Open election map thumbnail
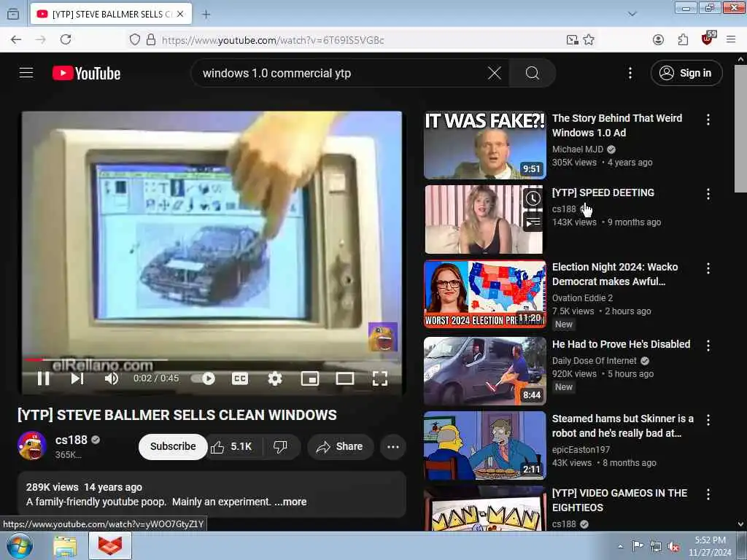The image size is (747, 560). click(x=485, y=294)
